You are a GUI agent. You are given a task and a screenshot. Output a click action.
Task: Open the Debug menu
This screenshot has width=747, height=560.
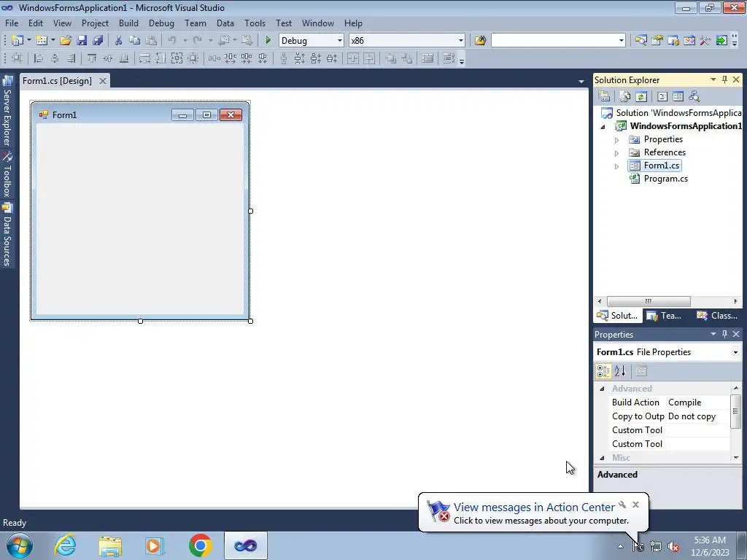click(x=161, y=23)
